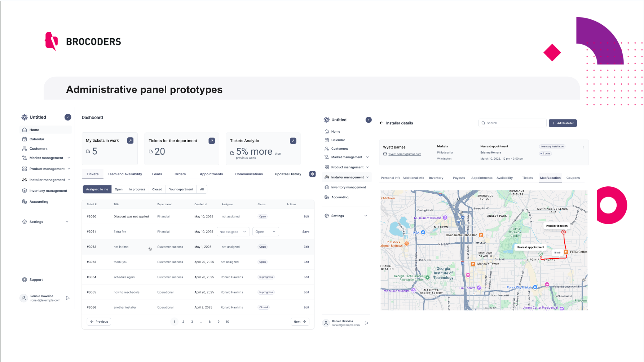The image size is (644, 362).
Task: Collapse the Installer management submenu
Action: [x=367, y=177]
